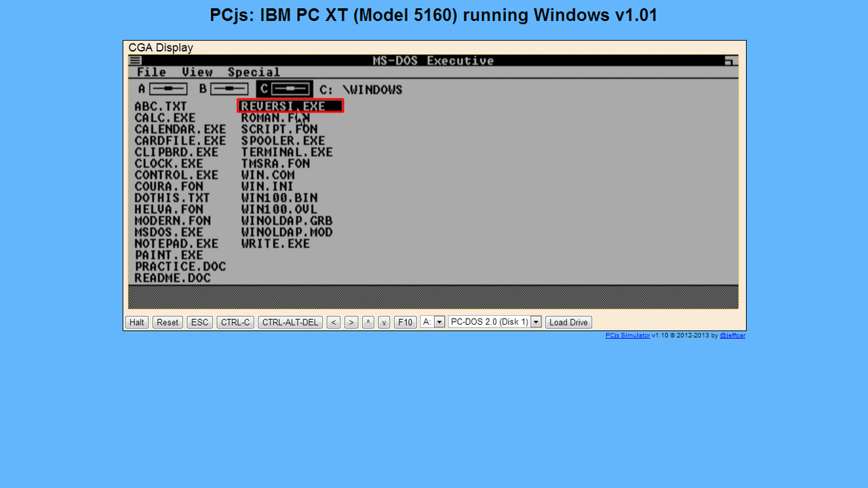Click the up arrow key button
Screen dimensions: 868x488
[368, 323]
